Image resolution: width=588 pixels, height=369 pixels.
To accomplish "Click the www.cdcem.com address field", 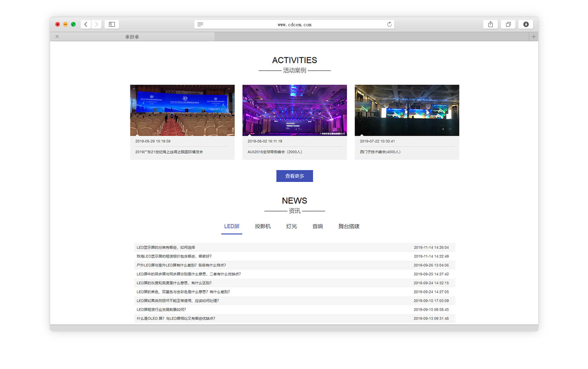I will pos(294,24).
